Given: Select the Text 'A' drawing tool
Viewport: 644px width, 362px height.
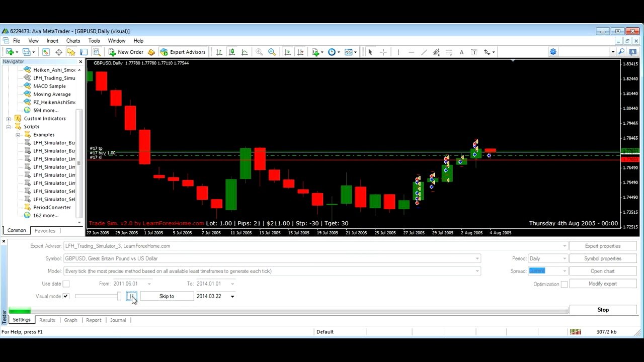Looking at the screenshot, I should click(x=462, y=52).
